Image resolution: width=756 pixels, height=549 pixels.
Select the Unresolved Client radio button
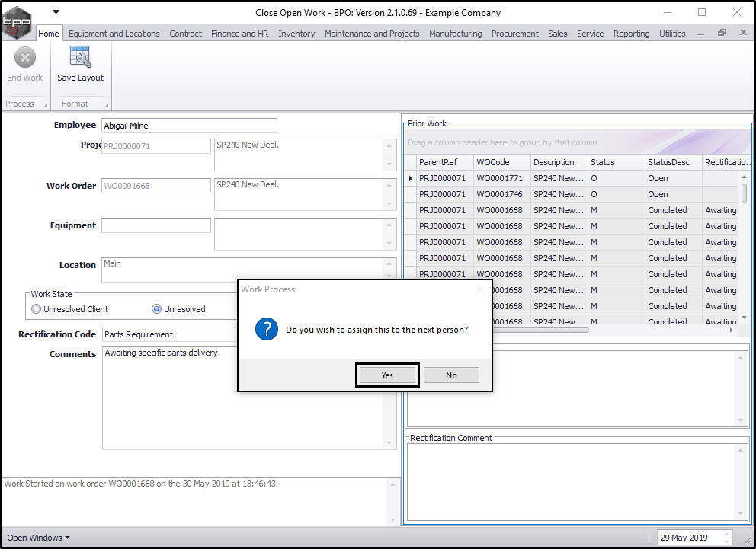pos(36,309)
